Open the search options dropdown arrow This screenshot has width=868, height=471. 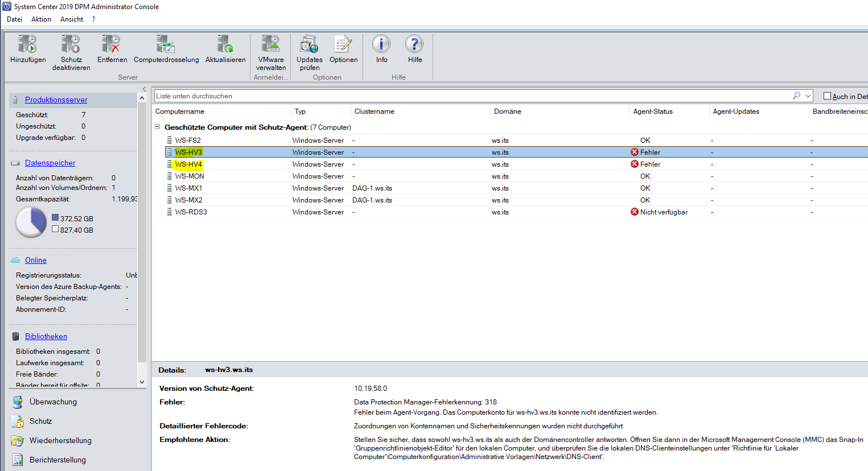tap(808, 96)
